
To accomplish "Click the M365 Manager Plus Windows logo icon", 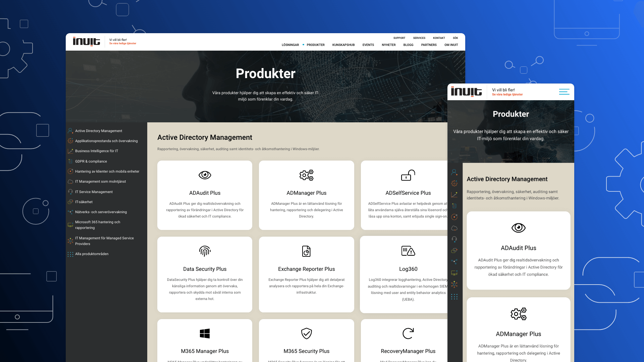I will 205,334.
